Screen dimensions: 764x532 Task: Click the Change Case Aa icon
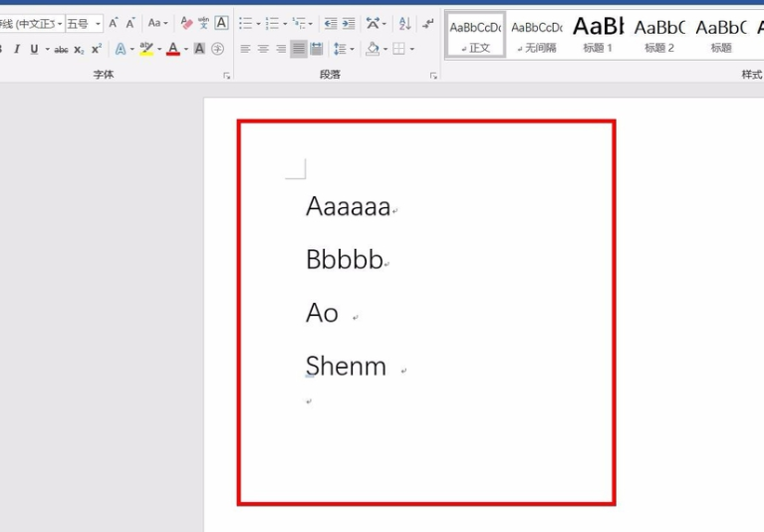click(154, 23)
